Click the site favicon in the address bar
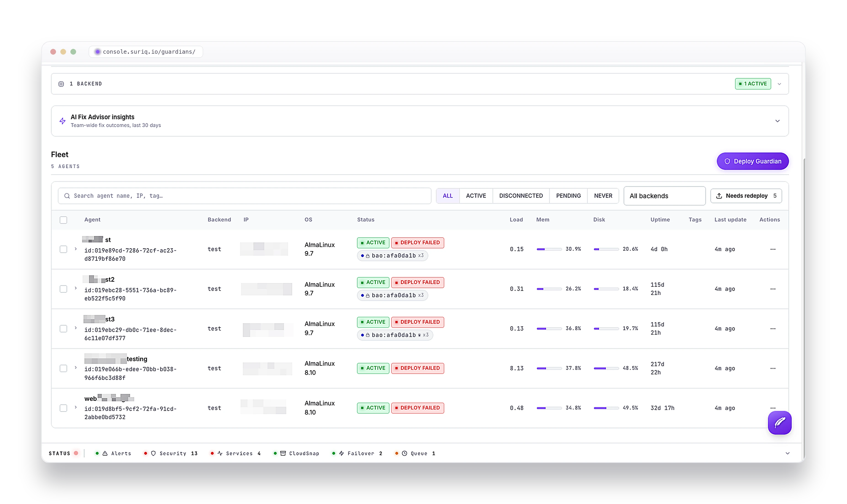Viewport: 847px width, 504px height. point(98,52)
